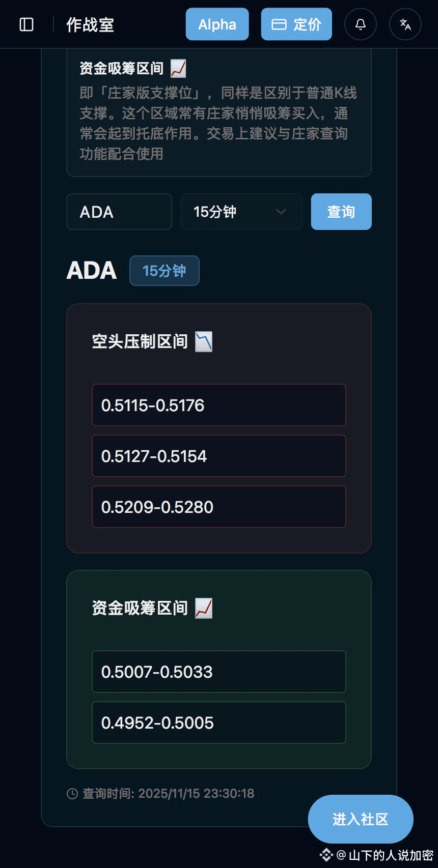438x868 pixels.
Task: Focus the ADA symbol input field
Action: click(x=119, y=212)
